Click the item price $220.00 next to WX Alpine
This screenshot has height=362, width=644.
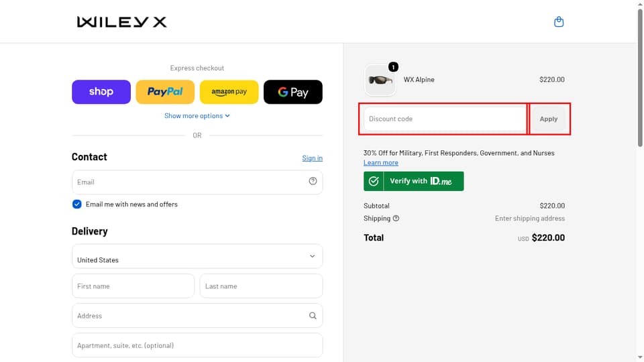(552, 80)
